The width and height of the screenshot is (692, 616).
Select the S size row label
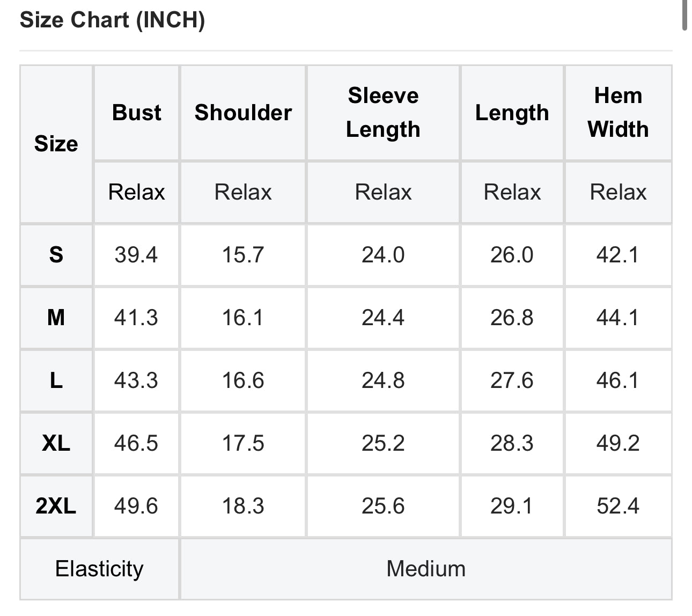(56, 255)
